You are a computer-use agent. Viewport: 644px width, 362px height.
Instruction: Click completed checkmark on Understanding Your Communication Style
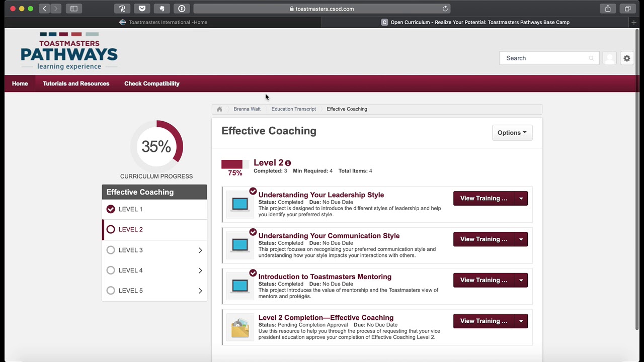tap(253, 232)
